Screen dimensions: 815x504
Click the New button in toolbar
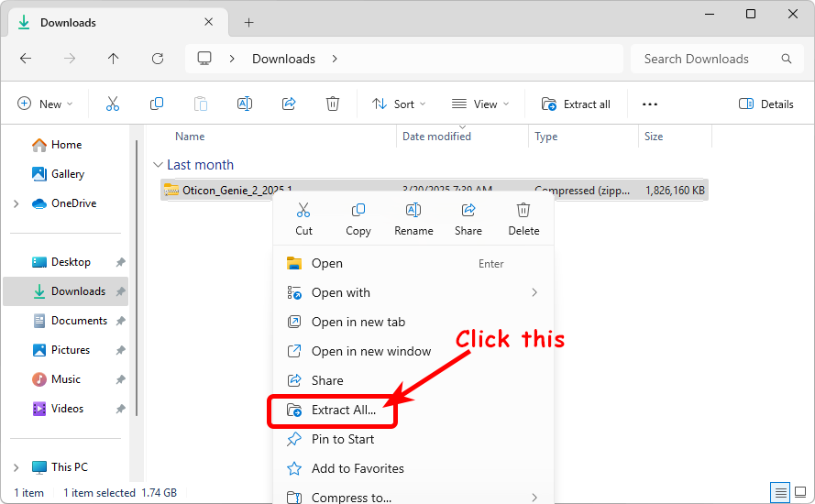point(45,104)
